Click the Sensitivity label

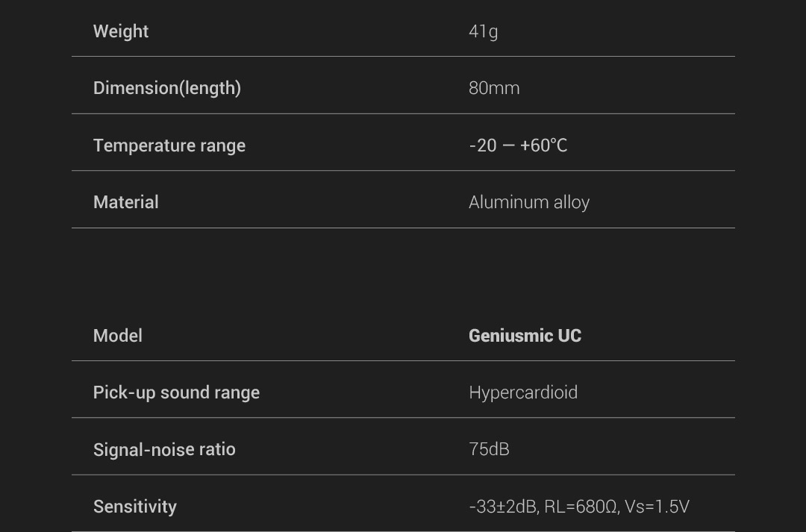[x=134, y=507]
